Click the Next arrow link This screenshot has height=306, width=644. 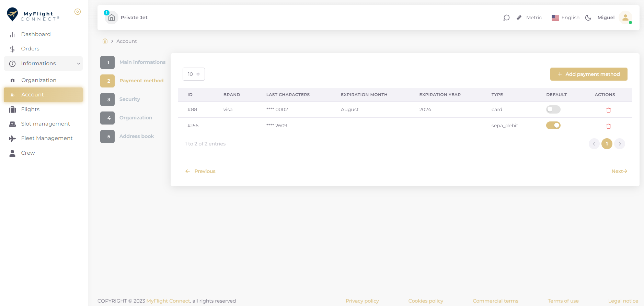tap(619, 171)
